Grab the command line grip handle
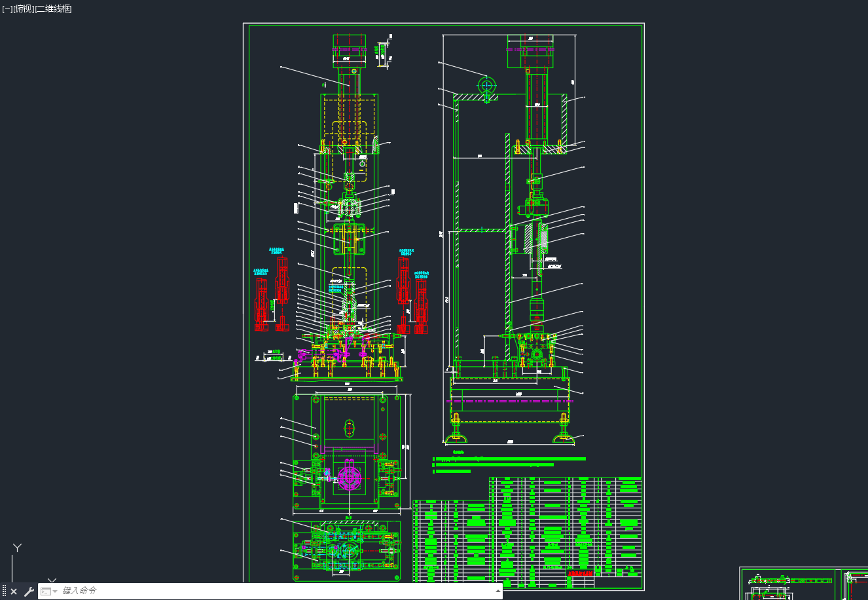 click(x=4, y=591)
